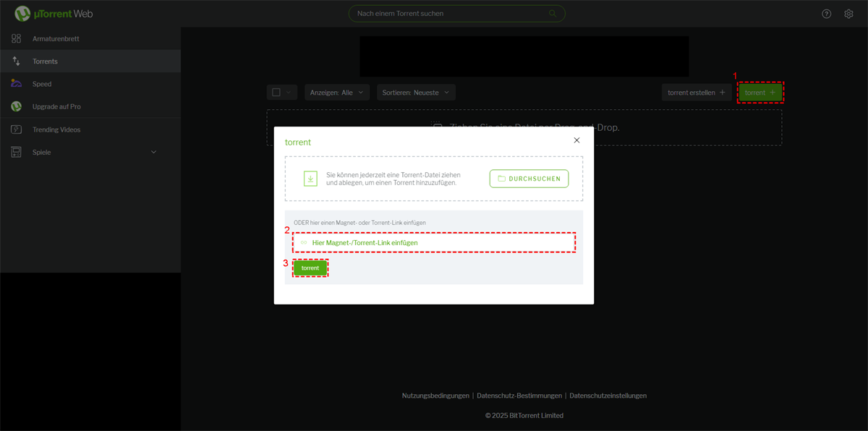Click the µTorrent Web logo

[x=54, y=14]
